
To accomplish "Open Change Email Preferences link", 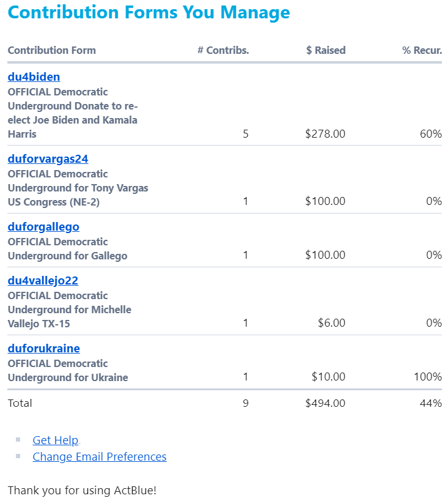I will coord(99,456).
